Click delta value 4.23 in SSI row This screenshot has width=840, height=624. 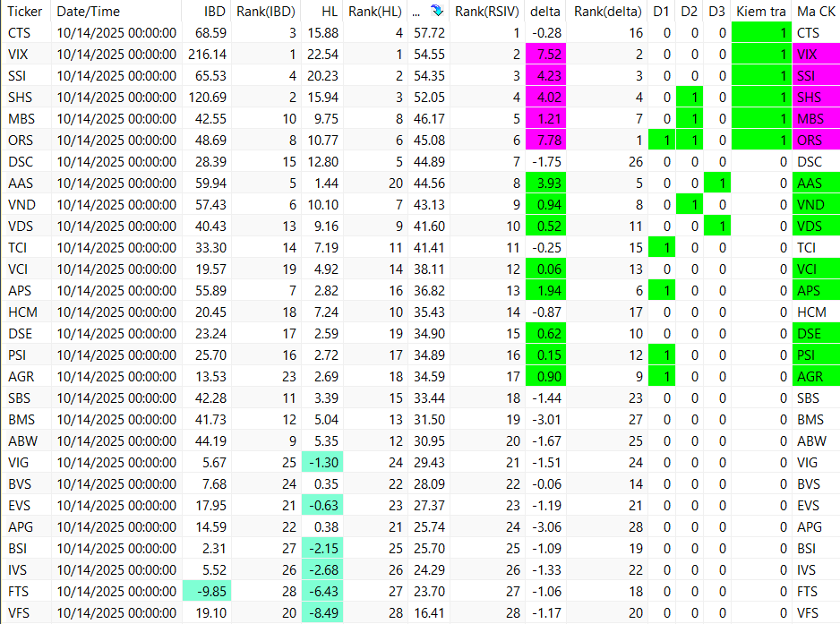[546, 76]
